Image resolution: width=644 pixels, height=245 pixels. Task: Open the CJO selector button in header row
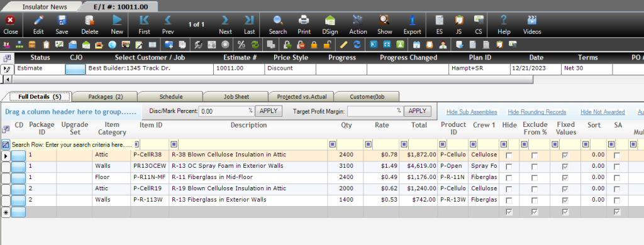[75, 69]
